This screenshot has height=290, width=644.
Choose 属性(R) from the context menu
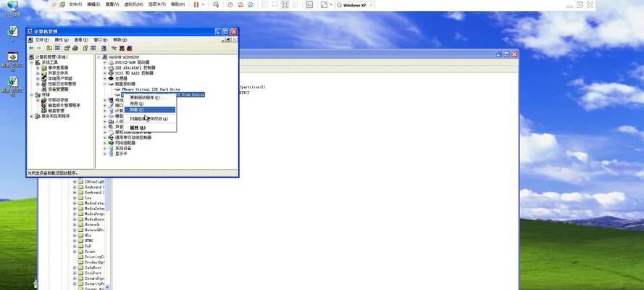click(150, 128)
